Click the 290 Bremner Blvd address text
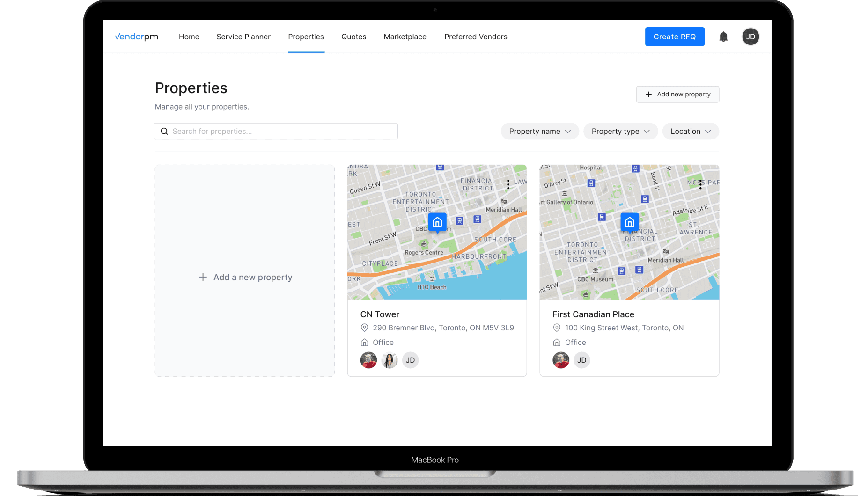 point(443,328)
